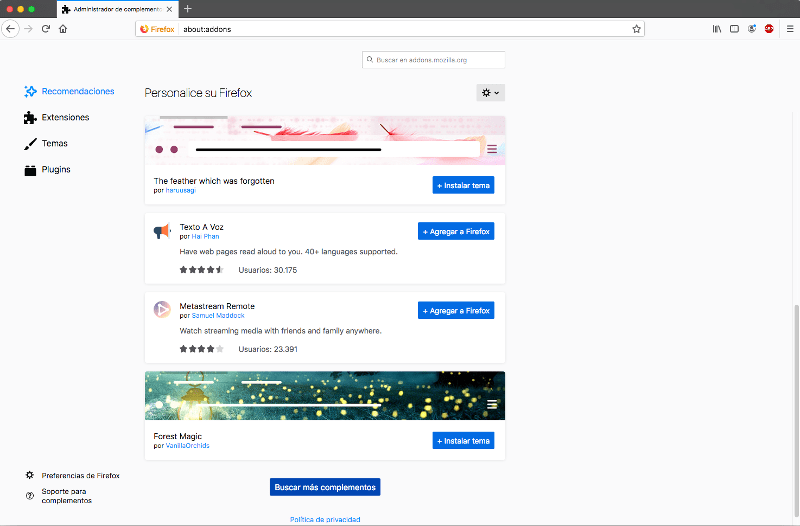Click the Buscar en addons.mozilla.org search field
This screenshot has width=800, height=526.
[x=434, y=60]
